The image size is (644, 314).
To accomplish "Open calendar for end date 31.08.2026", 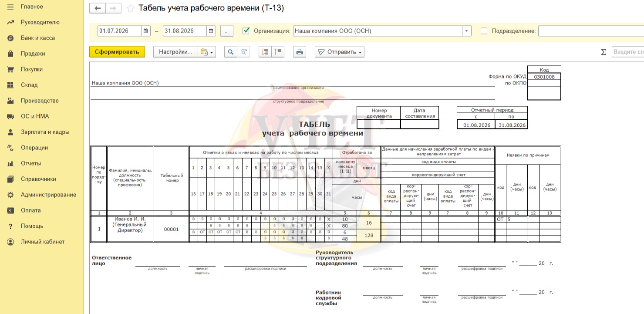I will click(211, 31).
